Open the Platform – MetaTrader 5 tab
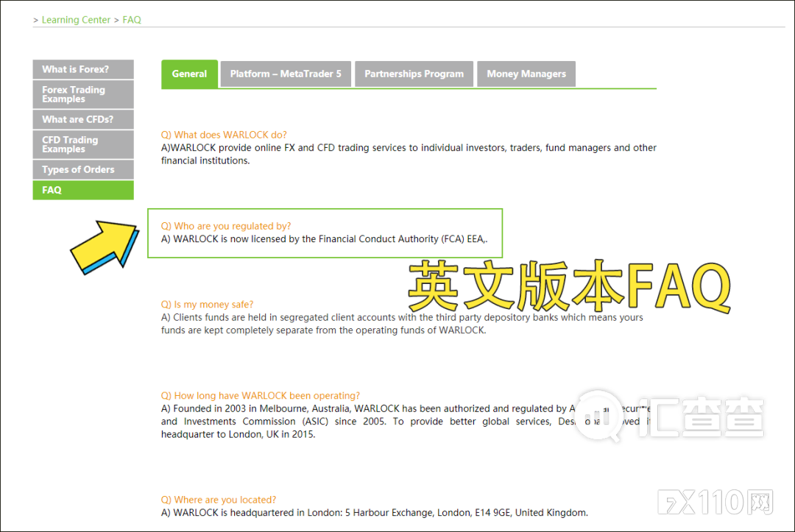This screenshot has width=795, height=532. [286, 74]
